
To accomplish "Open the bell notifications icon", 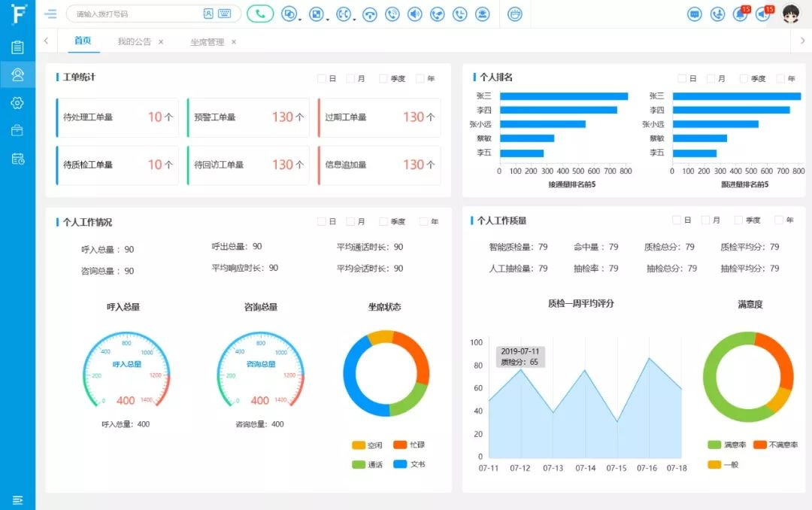I will [740, 14].
